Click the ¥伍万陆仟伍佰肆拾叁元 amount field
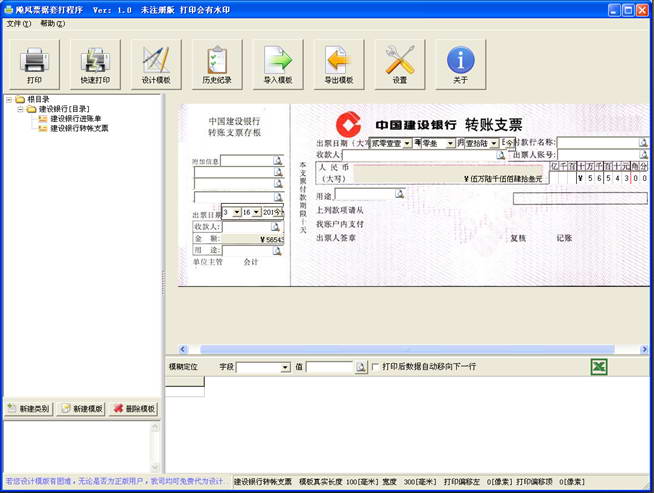 (449, 175)
